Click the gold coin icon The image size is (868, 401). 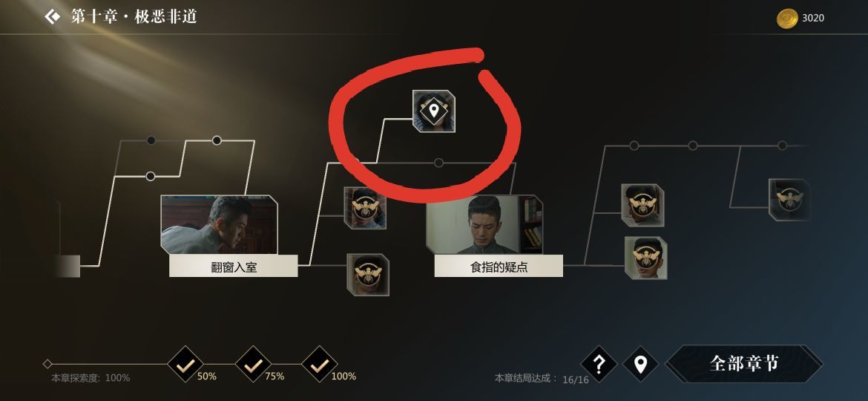click(786, 19)
